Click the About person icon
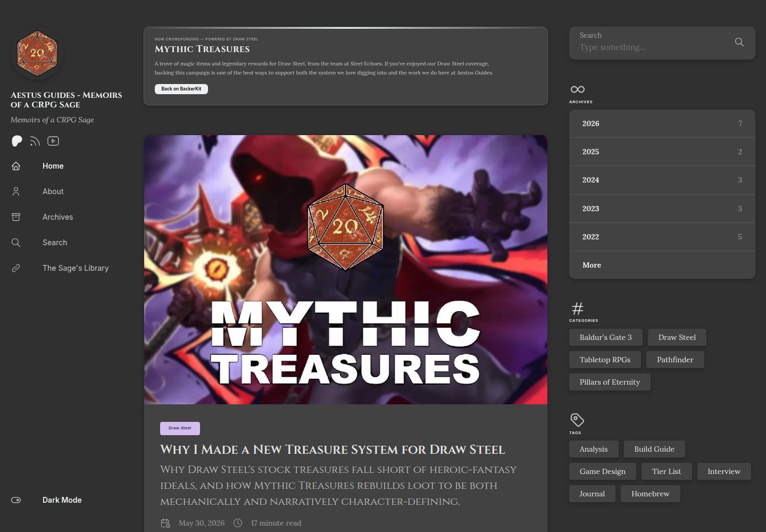 tap(16, 192)
